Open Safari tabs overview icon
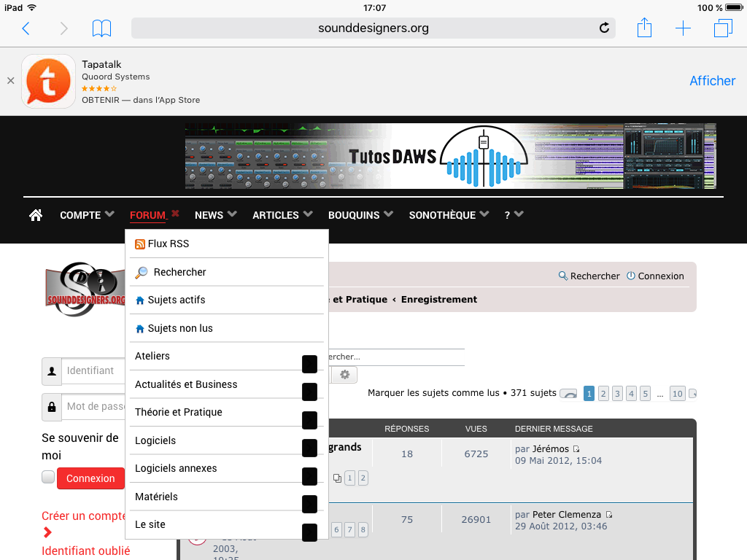 pyautogui.click(x=723, y=28)
